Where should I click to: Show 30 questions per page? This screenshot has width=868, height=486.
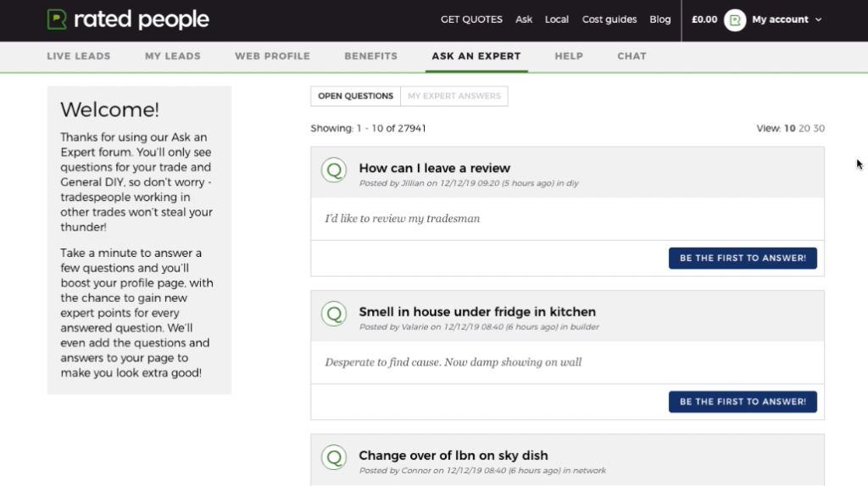click(x=819, y=128)
